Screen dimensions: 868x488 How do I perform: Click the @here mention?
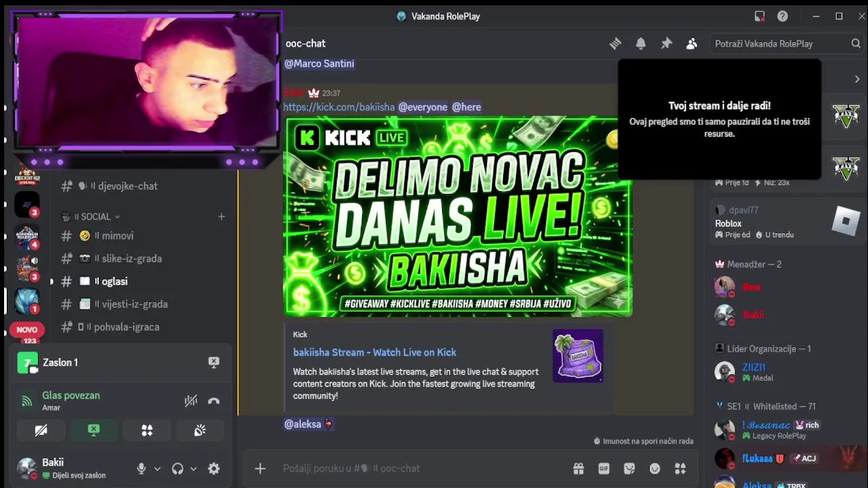pos(467,107)
